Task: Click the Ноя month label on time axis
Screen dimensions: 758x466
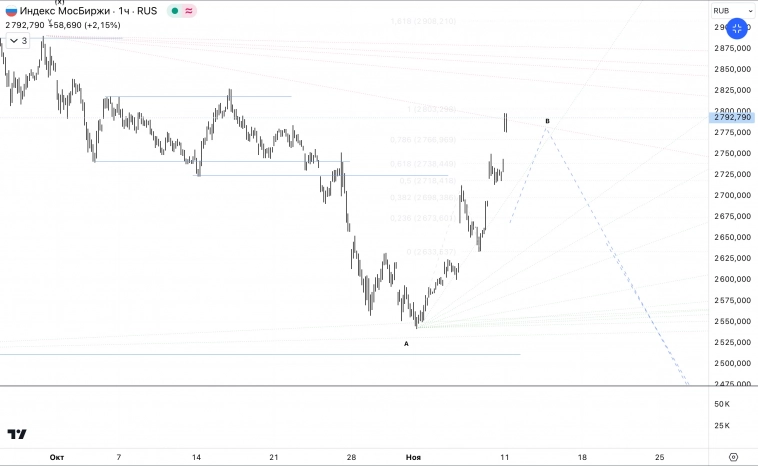Action: pos(413,457)
